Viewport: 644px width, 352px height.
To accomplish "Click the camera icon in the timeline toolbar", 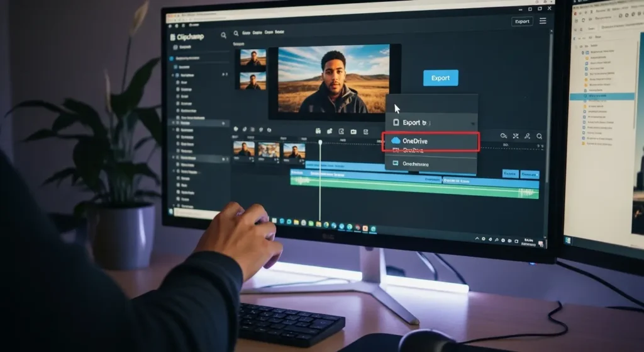I will (353, 132).
